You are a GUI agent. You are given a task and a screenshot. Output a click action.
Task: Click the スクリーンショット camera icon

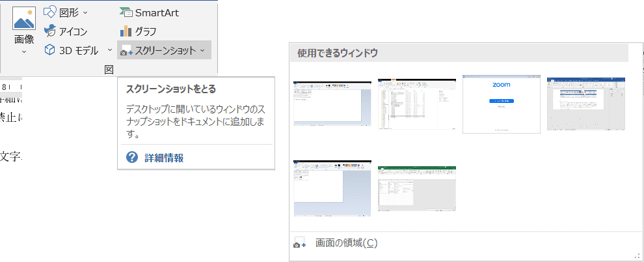[x=126, y=51]
